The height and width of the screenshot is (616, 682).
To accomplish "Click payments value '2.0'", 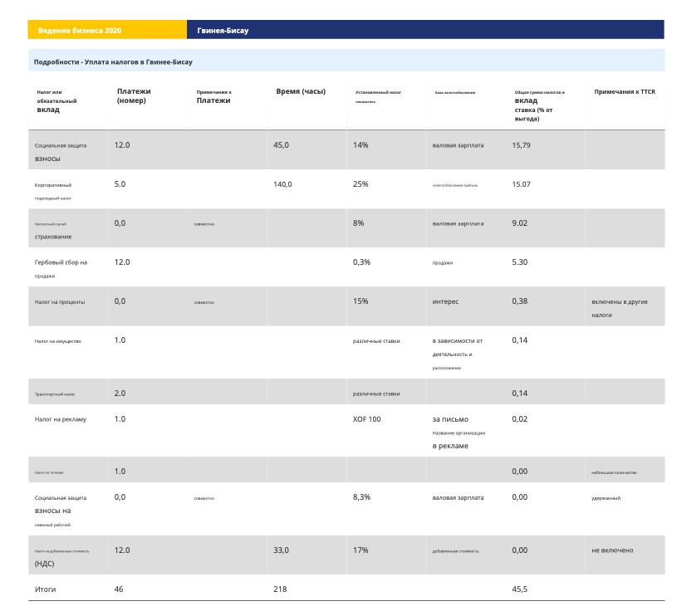I will coord(120,394).
